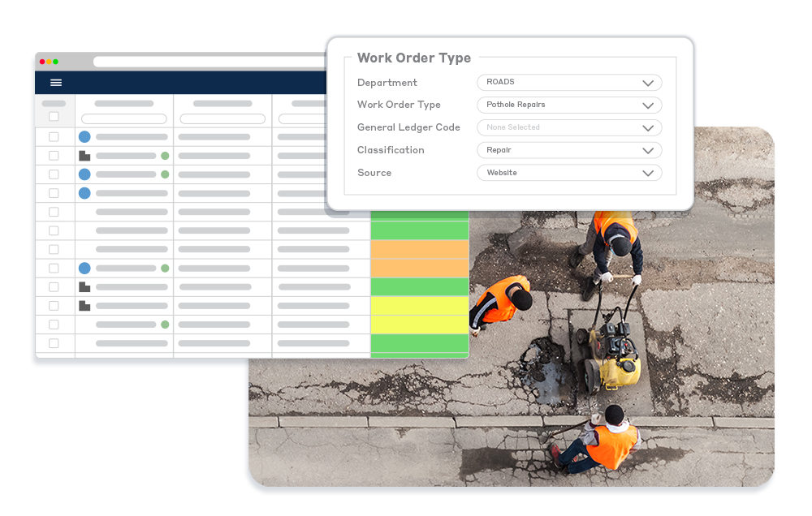Viewport: 812px width, 516px height.
Task: Open the Department dropdown showing ROADS
Action: [569, 82]
